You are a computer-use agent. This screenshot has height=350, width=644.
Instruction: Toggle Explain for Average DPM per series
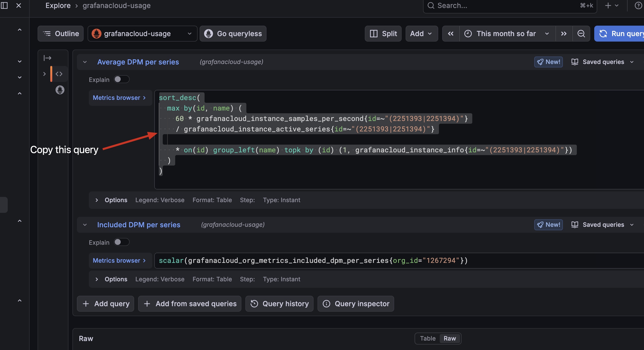tap(121, 79)
